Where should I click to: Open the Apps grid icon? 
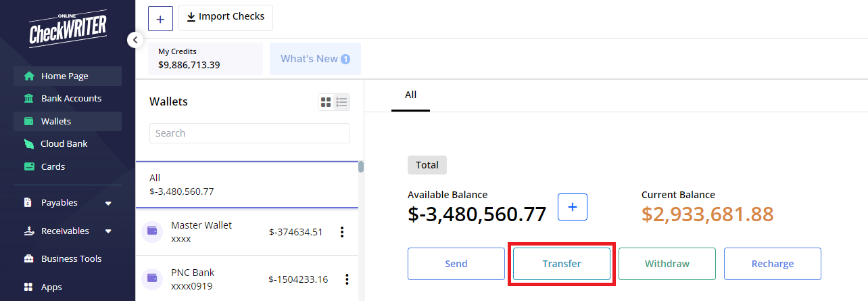tap(28, 287)
